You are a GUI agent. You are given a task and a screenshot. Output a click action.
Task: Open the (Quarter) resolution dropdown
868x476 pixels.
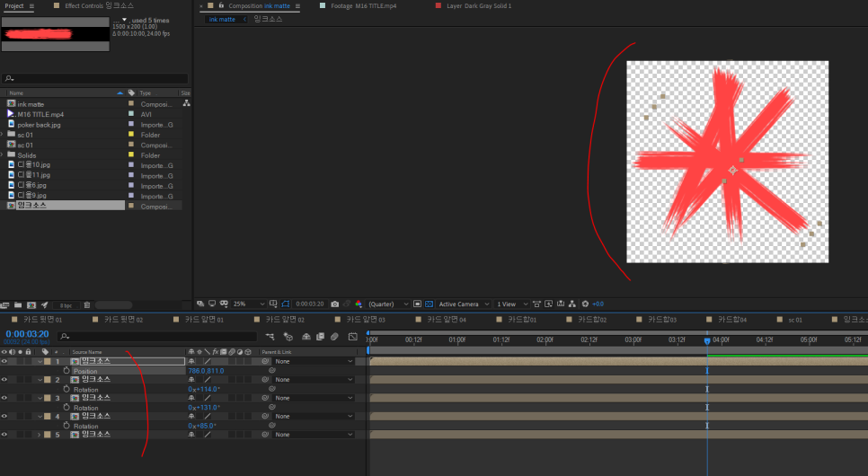(387, 304)
